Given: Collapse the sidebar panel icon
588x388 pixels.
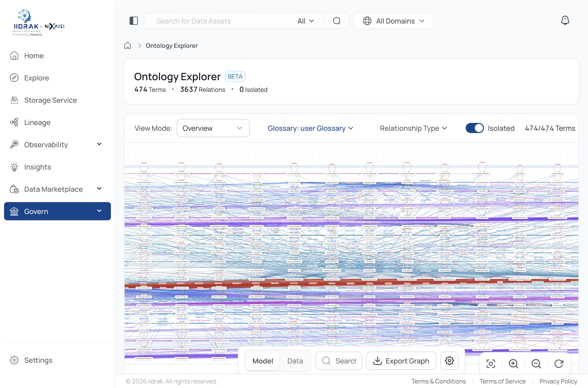Looking at the screenshot, I should [x=134, y=21].
